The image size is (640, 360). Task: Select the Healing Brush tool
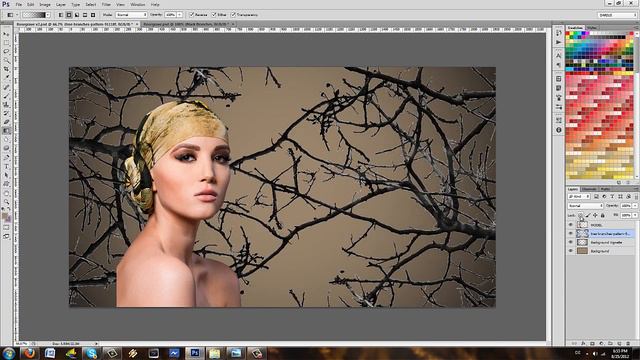[6, 87]
